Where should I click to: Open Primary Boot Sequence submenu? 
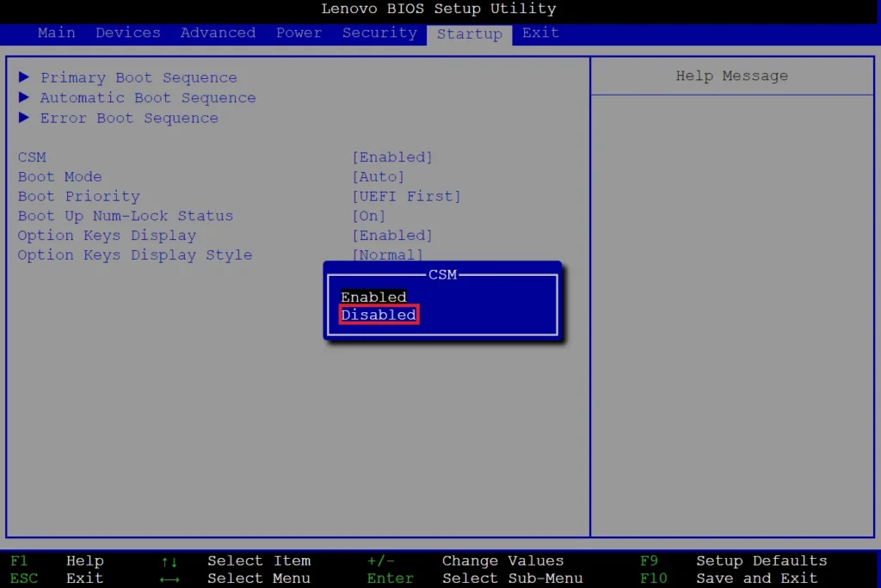(x=139, y=77)
